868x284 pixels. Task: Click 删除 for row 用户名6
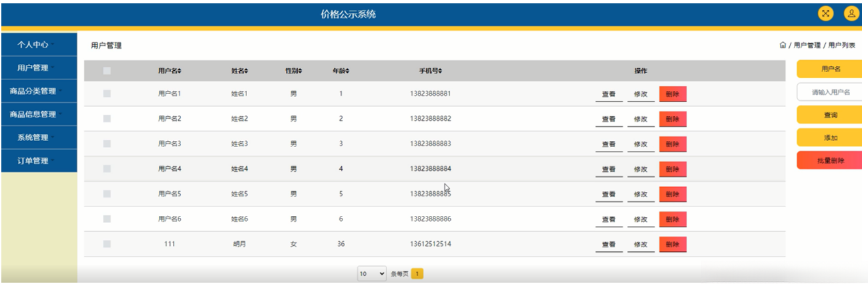tap(672, 219)
